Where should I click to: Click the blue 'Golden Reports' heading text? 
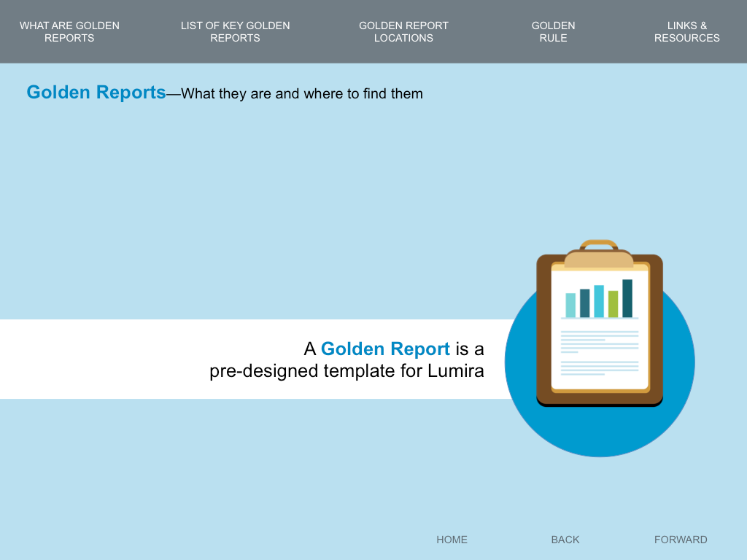point(96,93)
